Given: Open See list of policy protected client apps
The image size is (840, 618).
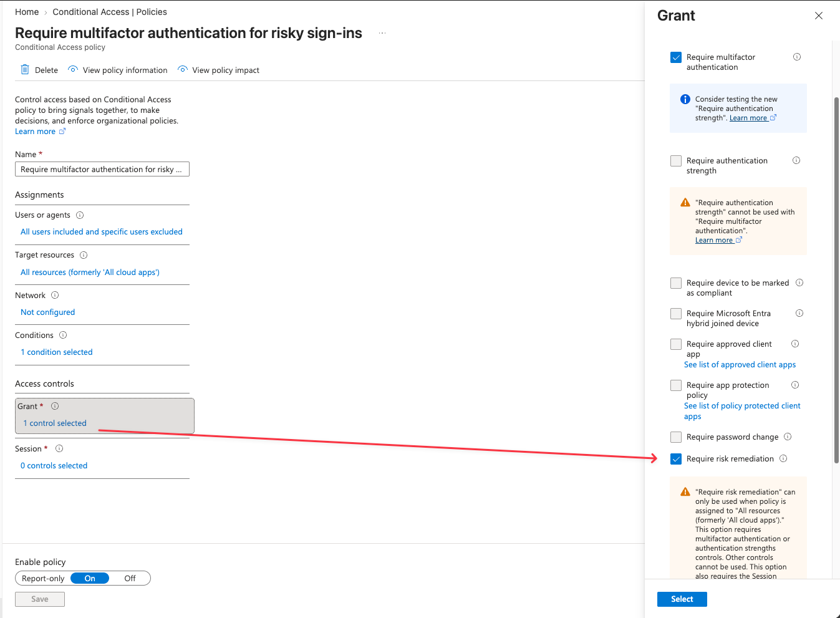Looking at the screenshot, I should (742, 411).
